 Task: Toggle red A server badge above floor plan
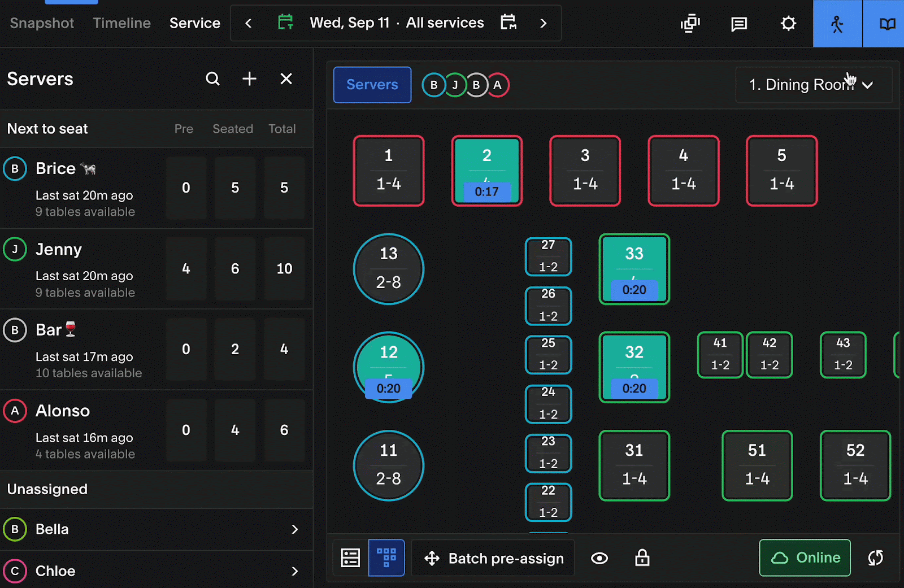click(x=498, y=85)
